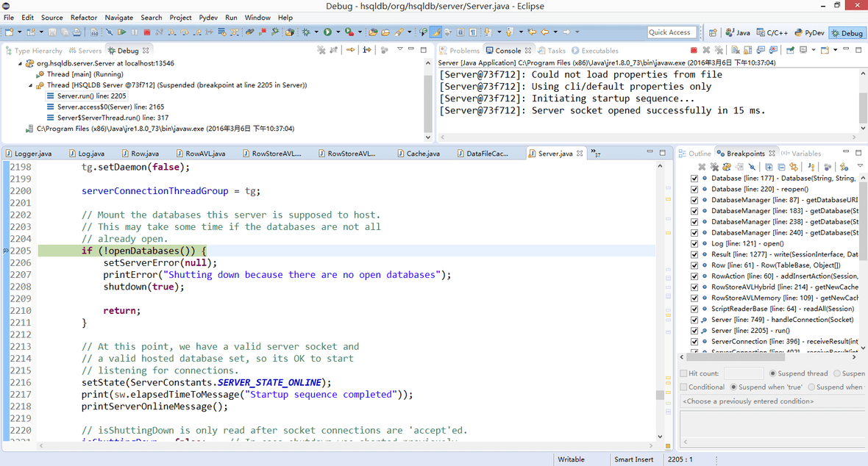Terminate the process from the Console toolbar
The height and width of the screenshot is (466, 868).
click(694, 51)
